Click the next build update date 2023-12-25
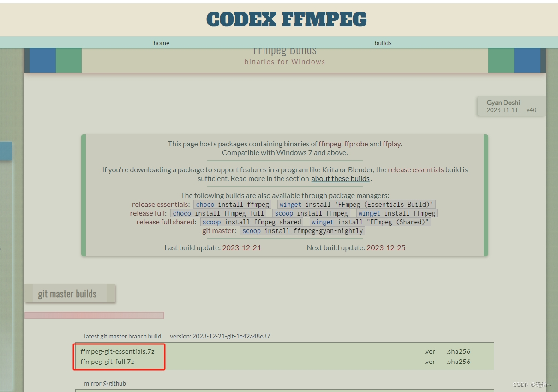The height and width of the screenshot is (392, 558). (x=386, y=248)
